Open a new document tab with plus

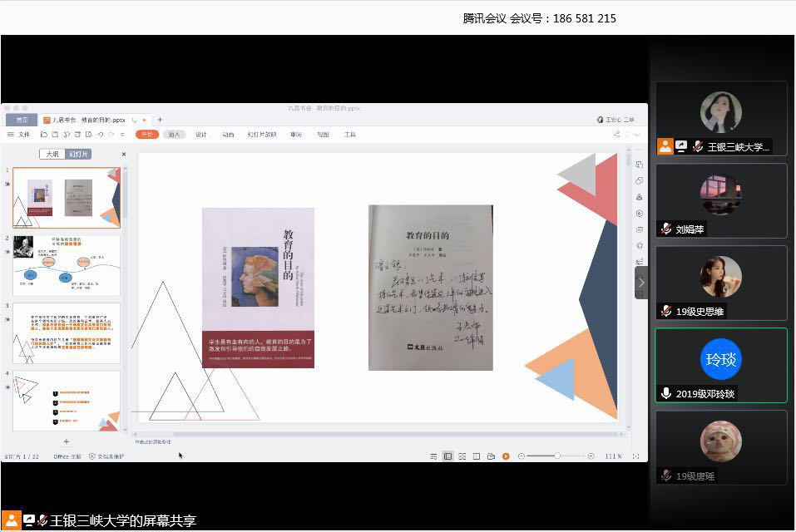click(x=161, y=120)
